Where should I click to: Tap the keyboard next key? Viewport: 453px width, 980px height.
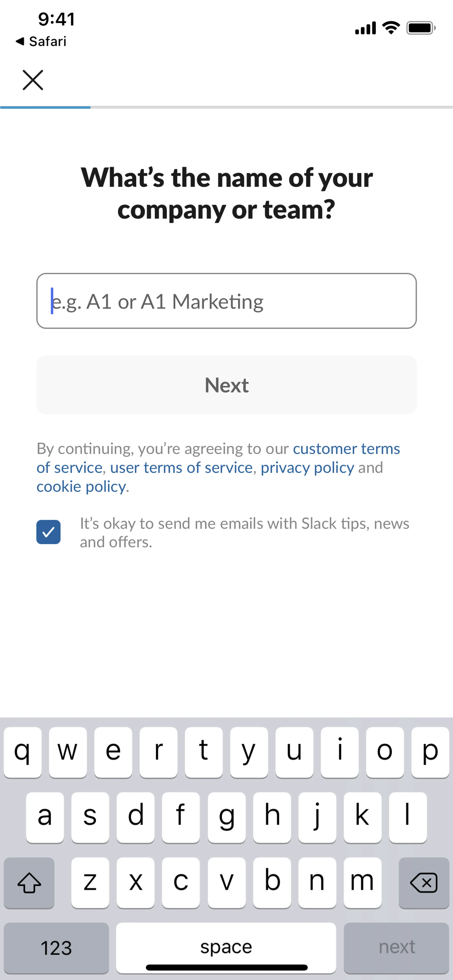tap(396, 947)
